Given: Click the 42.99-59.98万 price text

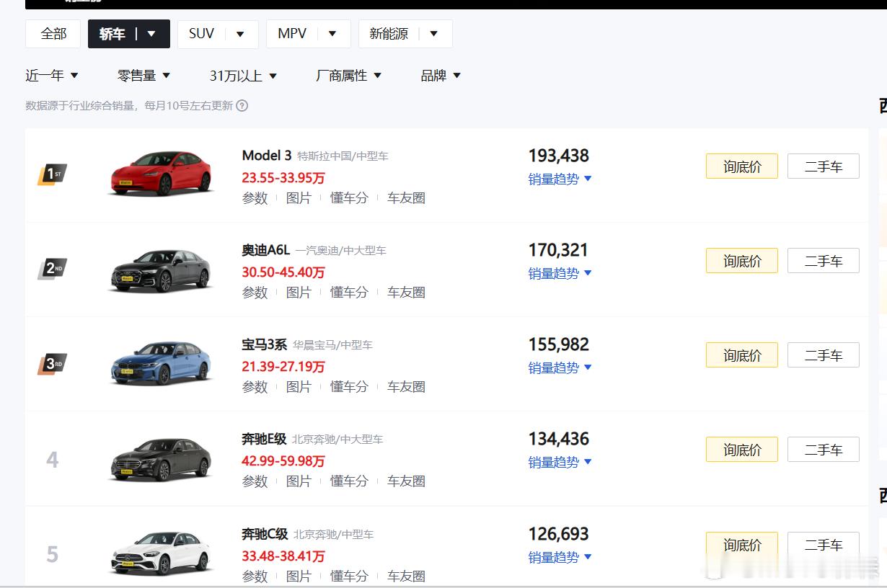Looking at the screenshot, I should tap(283, 460).
